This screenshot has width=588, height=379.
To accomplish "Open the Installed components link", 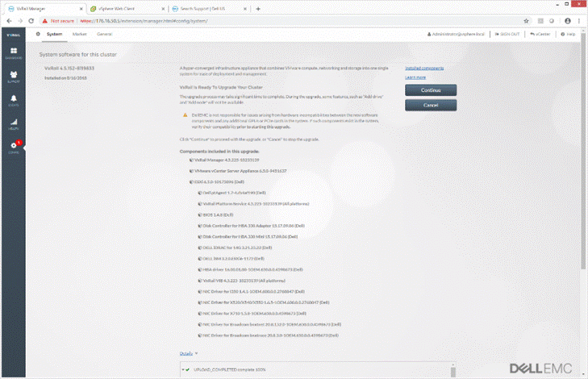I will pyautogui.click(x=424, y=69).
